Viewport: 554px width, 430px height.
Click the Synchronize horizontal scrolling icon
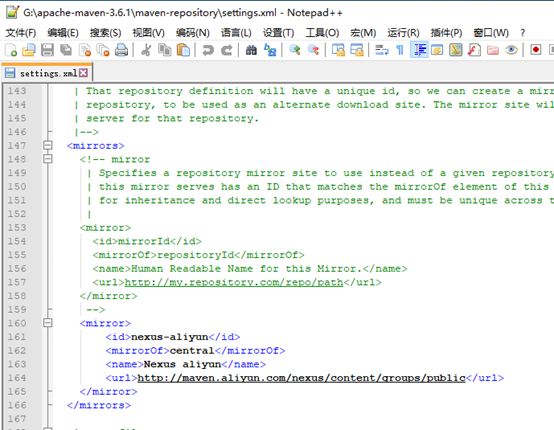(356, 50)
